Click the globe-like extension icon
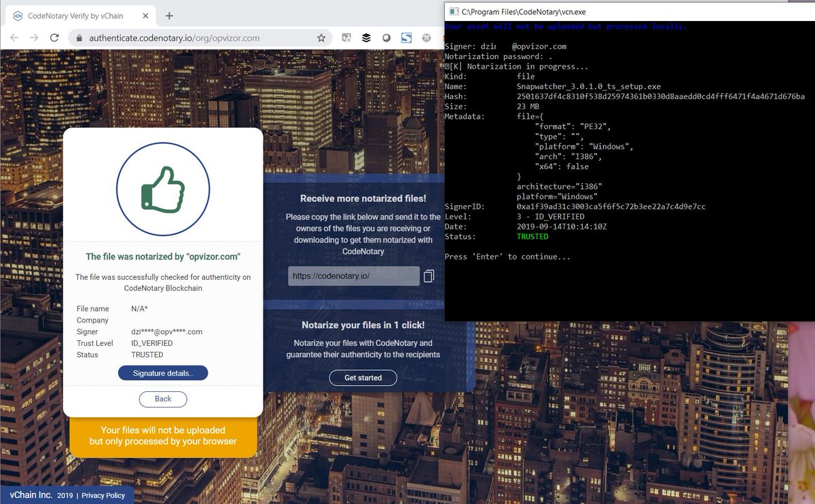The width and height of the screenshot is (815, 504). pyautogui.click(x=427, y=38)
